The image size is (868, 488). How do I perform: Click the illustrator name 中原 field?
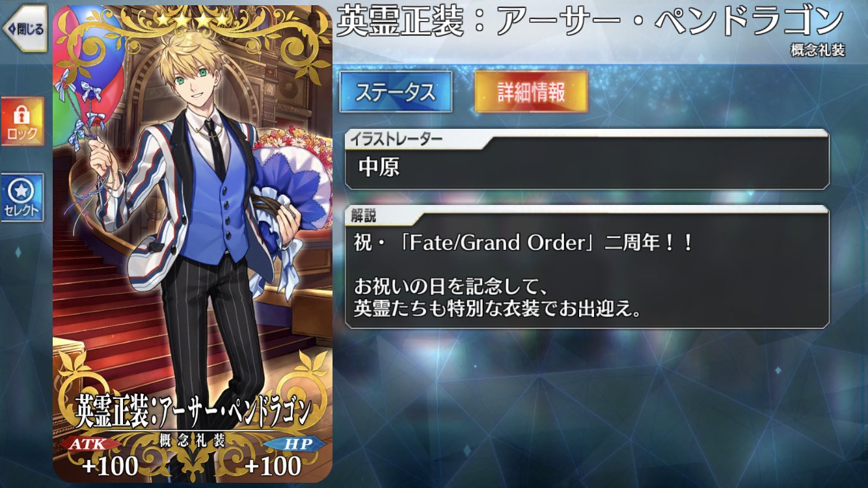click(x=587, y=167)
